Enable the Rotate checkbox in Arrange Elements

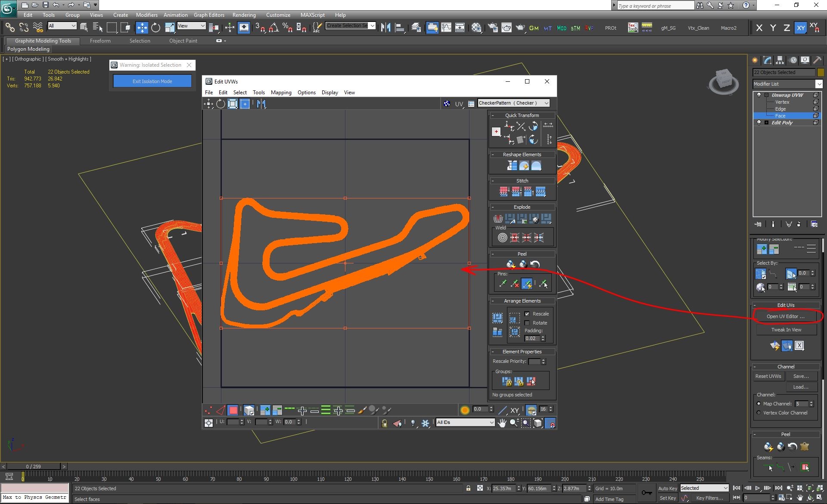click(x=527, y=323)
